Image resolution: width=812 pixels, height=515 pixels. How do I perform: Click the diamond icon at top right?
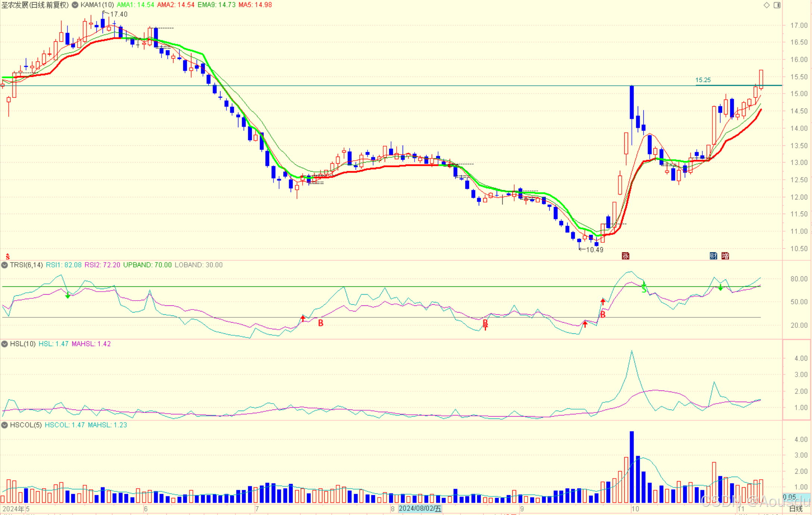click(766, 5)
